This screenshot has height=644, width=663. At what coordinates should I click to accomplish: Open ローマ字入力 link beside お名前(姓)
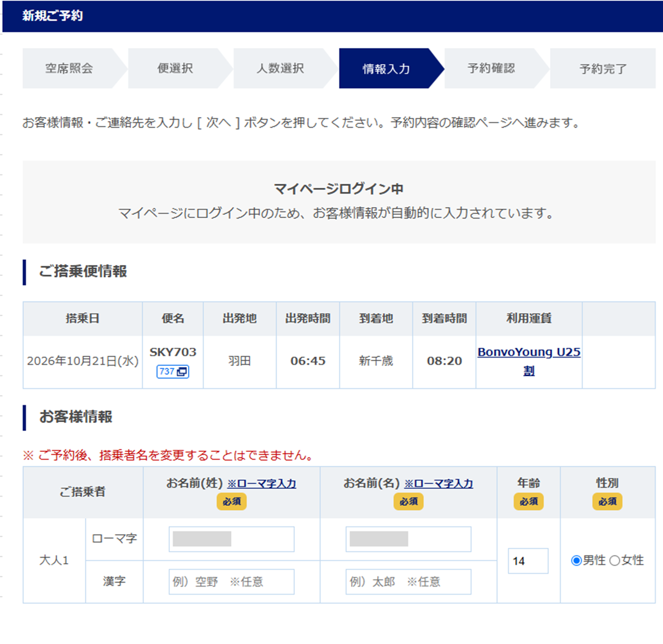[x=261, y=484]
